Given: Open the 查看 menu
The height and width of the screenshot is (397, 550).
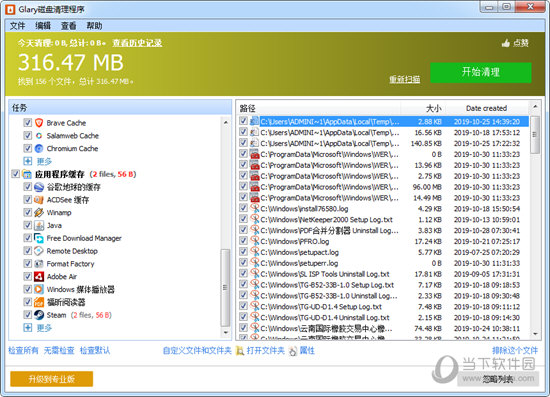Looking at the screenshot, I should [68, 26].
